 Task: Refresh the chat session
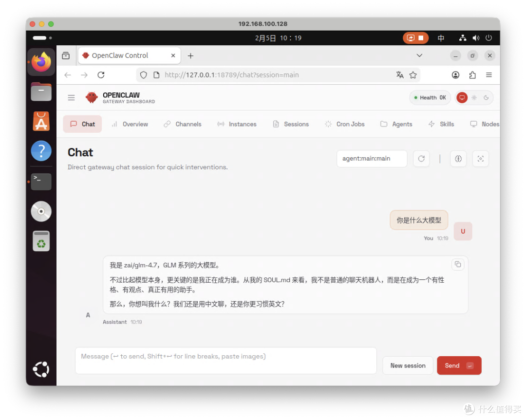point(421,159)
